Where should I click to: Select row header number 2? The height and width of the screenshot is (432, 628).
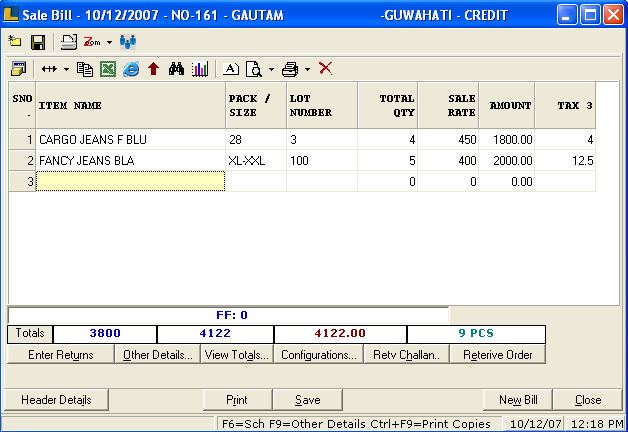click(22, 161)
